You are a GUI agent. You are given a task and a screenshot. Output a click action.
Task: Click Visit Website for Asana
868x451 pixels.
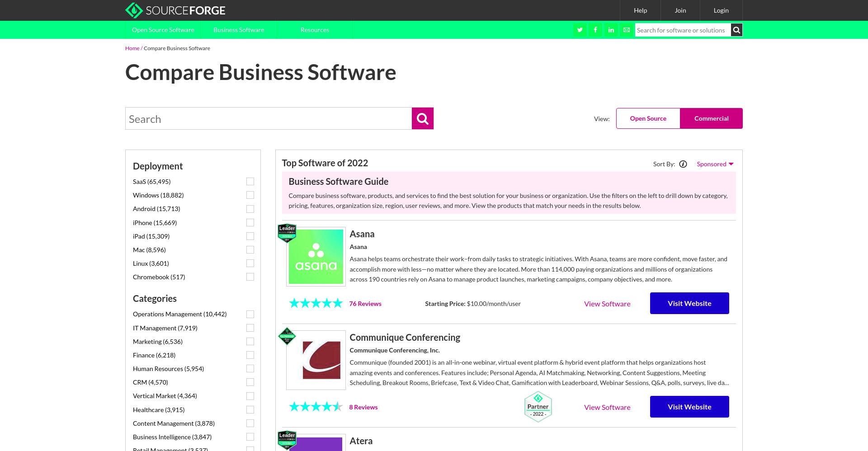click(x=689, y=303)
